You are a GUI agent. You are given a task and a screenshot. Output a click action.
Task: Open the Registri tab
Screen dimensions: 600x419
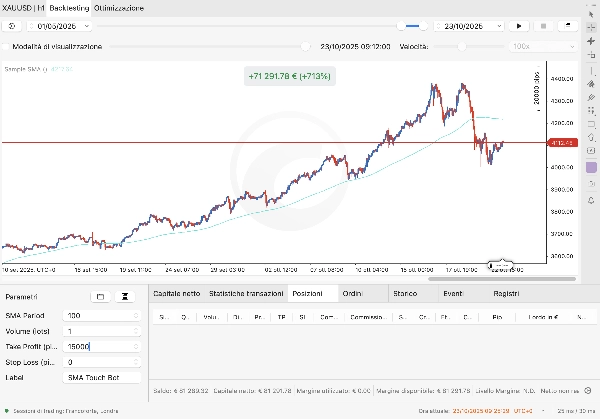(506, 295)
